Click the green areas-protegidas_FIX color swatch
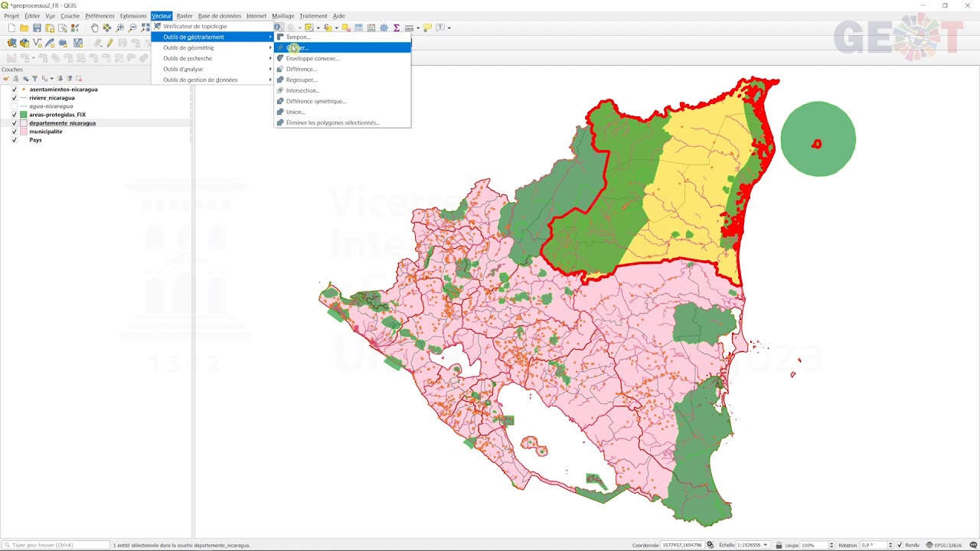 [24, 115]
